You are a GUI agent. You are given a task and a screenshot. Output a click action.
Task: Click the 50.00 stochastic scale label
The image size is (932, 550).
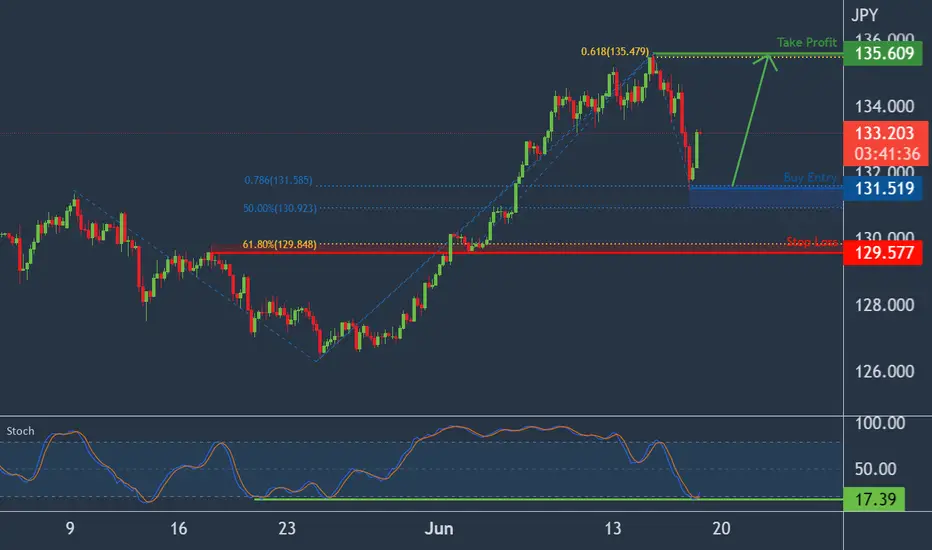(876, 469)
